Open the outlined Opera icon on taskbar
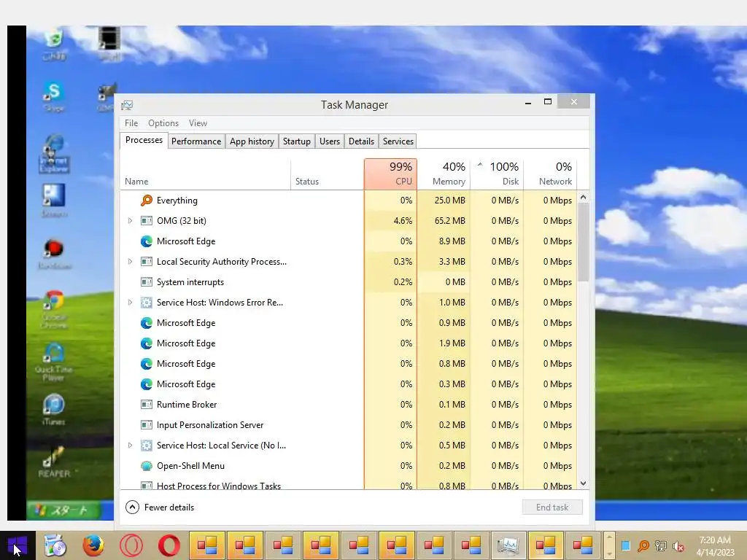 click(x=131, y=545)
